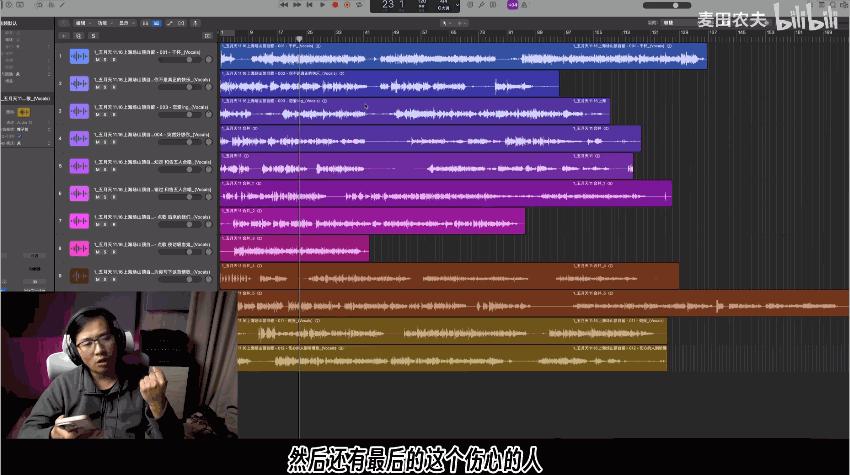Select the pink audio region on track 8
Image resolution: width=850 pixels, height=475 pixels.
pos(294,248)
